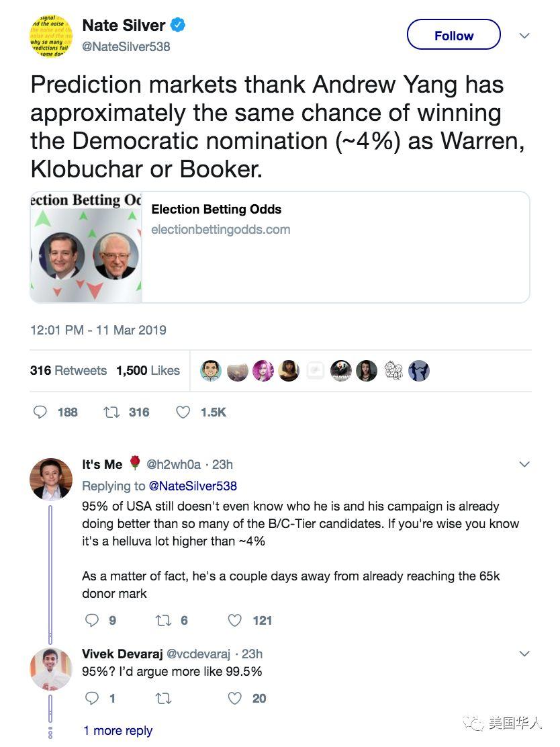This screenshot has width=560, height=747.
Task: Open the Election Betting Odds link card
Action: coord(279,247)
